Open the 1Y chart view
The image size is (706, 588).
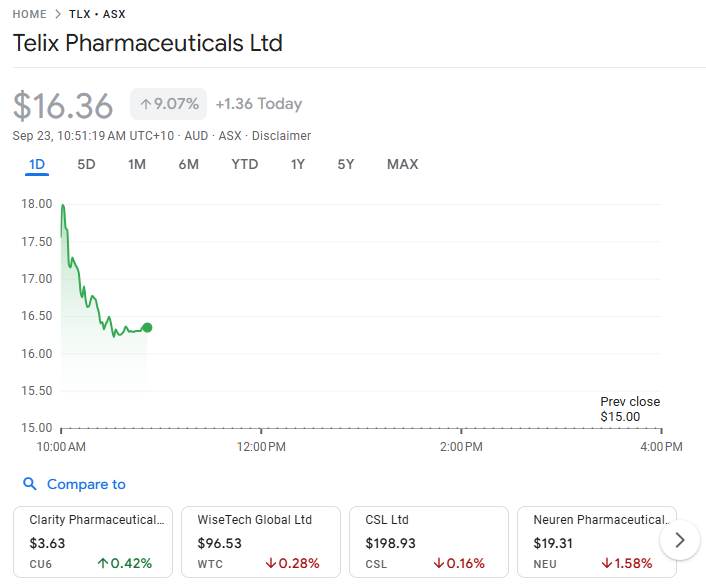pos(297,164)
